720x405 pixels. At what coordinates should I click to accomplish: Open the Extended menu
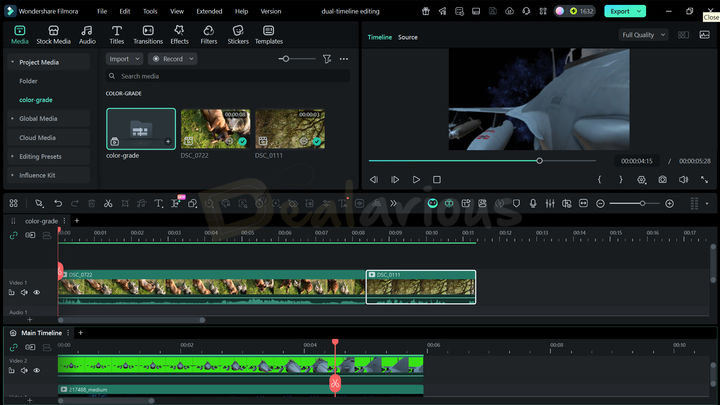pos(209,11)
